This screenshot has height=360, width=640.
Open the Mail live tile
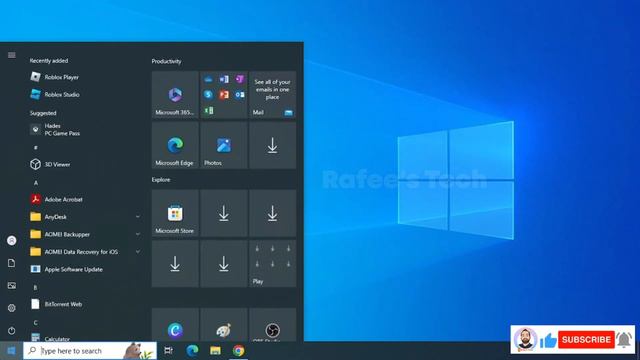[272, 95]
